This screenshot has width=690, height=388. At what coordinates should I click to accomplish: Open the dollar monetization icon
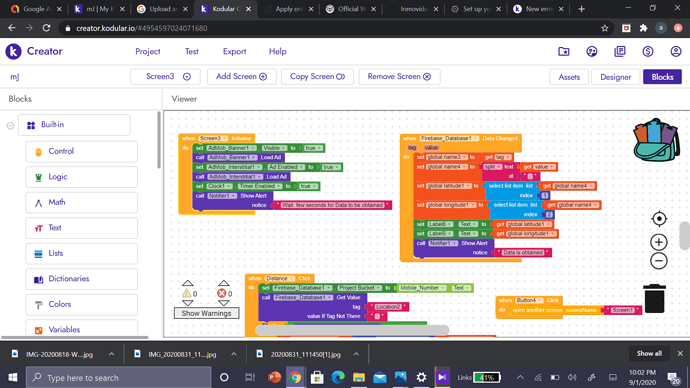(x=647, y=51)
